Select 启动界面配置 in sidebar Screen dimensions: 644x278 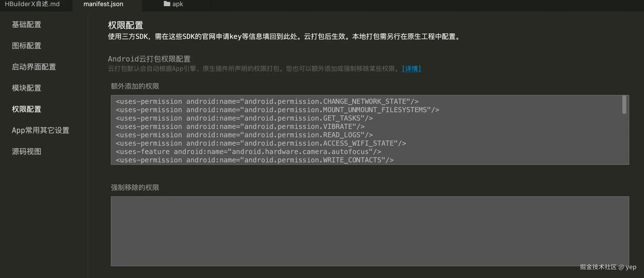click(34, 67)
